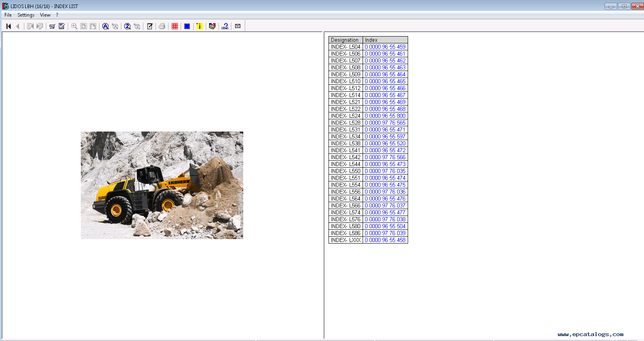Open index link for INDEX- L531

tap(385, 129)
